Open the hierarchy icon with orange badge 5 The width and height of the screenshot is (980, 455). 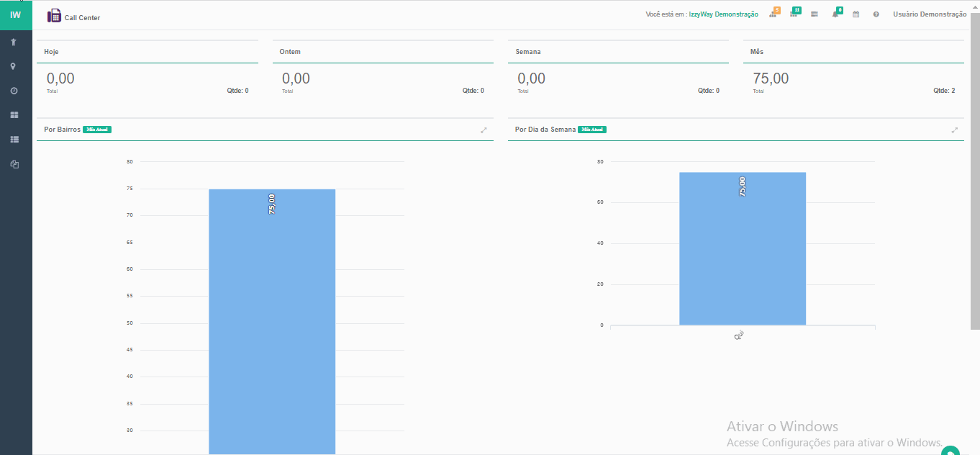[773, 14]
